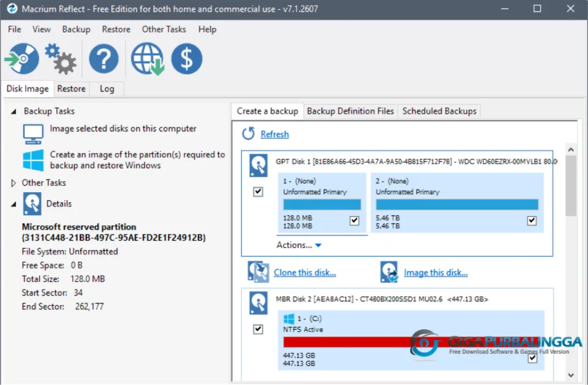Open the File menu
Viewport: 588px width, 385px height.
pyautogui.click(x=15, y=29)
